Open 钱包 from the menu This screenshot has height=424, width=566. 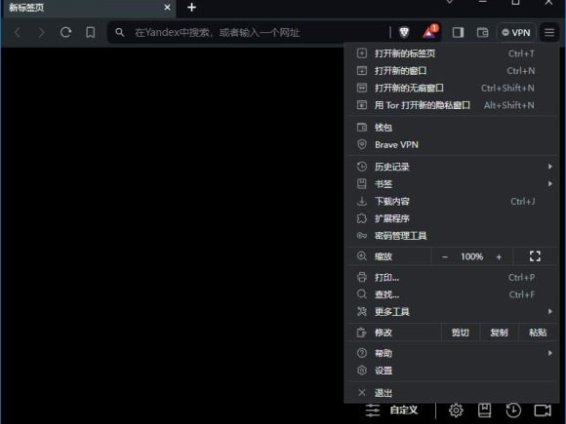pyautogui.click(x=451, y=127)
